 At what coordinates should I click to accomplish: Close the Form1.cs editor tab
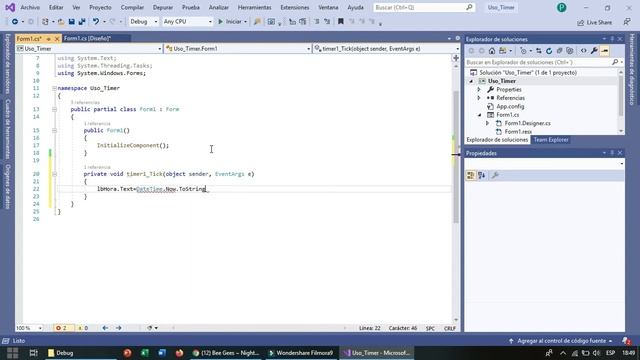(57, 39)
